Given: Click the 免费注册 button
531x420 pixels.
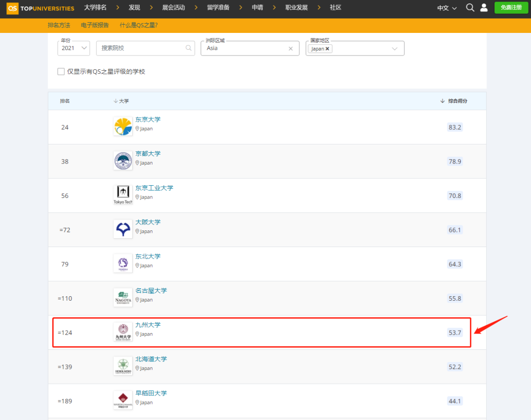Looking at the screenshot, I should click(511, 7).
